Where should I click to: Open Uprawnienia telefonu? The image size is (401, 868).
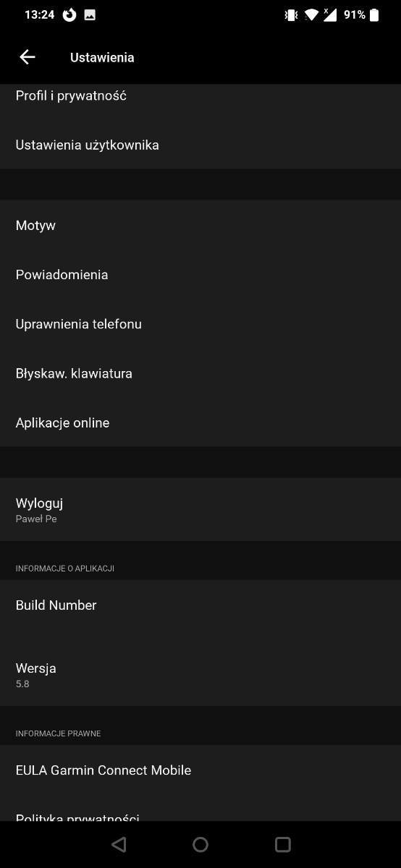pos(200,323)
